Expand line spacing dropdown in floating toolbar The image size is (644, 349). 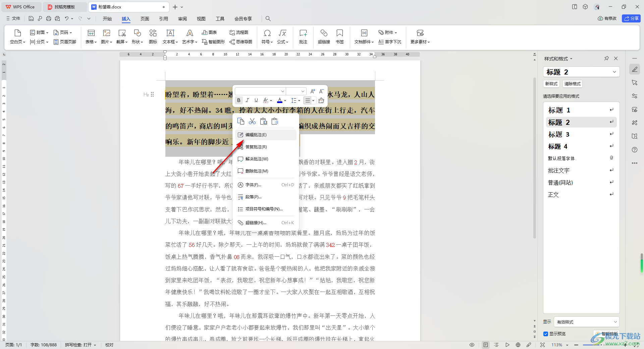click(299, 101)
